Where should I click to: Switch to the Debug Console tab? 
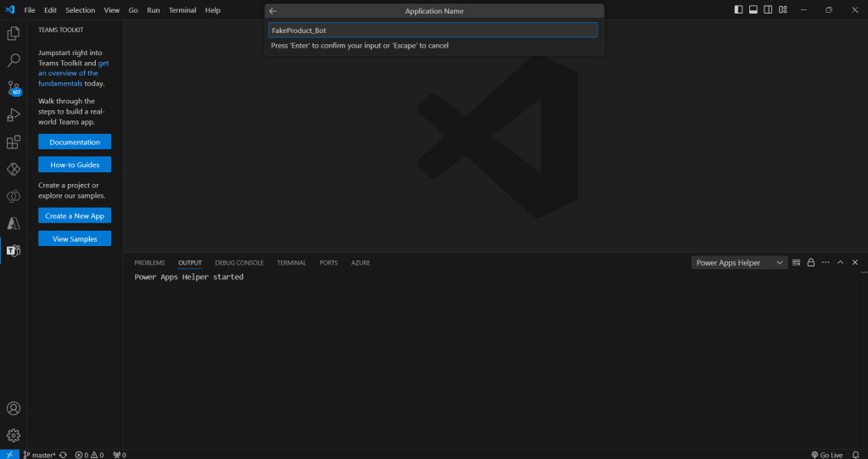pyautogui.click(x=239, y=263)
